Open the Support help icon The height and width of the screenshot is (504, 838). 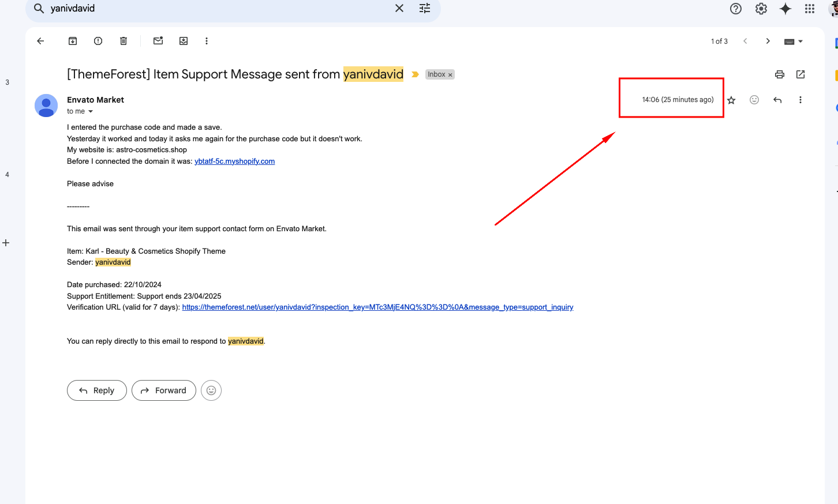click(736, 9)
